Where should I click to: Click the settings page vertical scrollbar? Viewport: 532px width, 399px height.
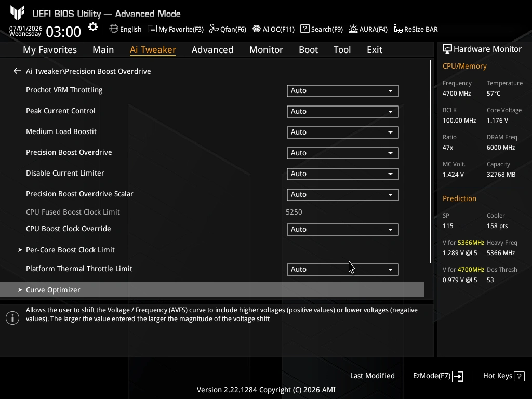(430, 162)
